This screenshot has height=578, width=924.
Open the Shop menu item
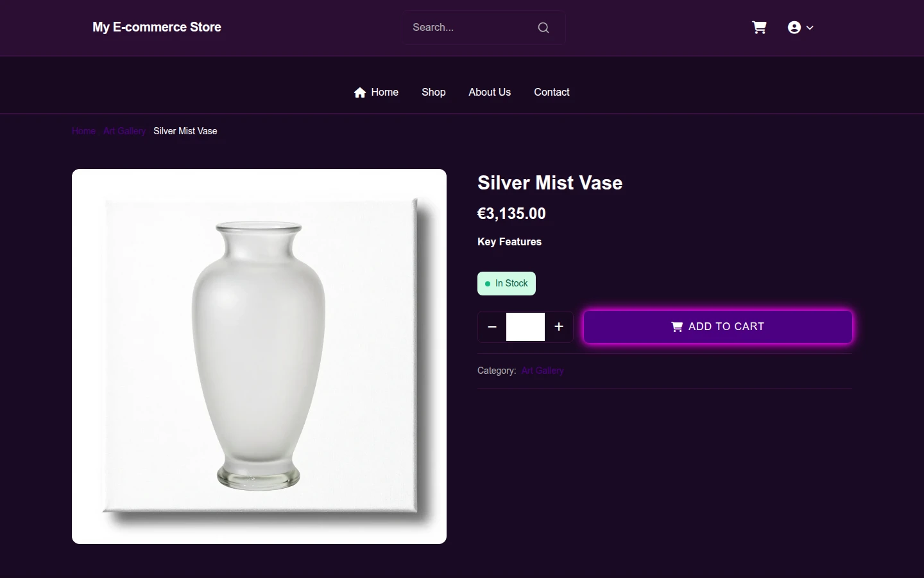point(434,92)
